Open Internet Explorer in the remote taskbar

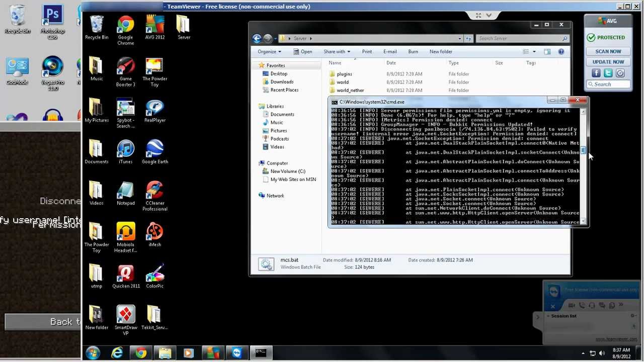click(117, 353)
